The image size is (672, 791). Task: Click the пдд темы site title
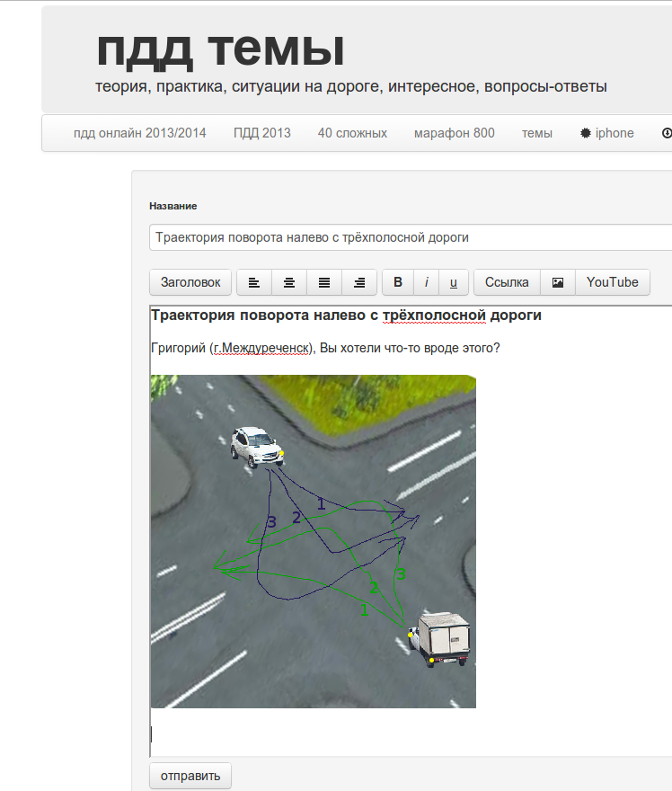click(x=220, y=50)
